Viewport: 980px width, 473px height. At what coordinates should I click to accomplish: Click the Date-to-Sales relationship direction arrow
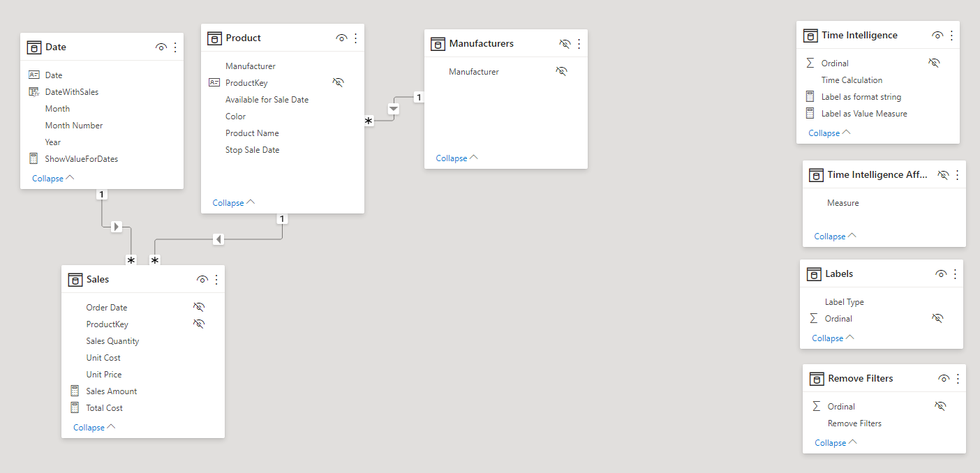tap(117, 227)
